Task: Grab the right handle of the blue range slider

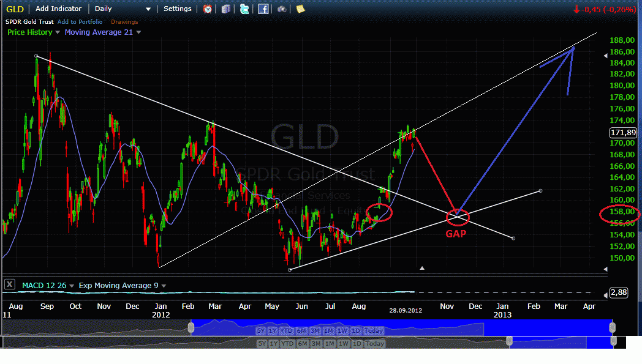Action: [612, 328]
